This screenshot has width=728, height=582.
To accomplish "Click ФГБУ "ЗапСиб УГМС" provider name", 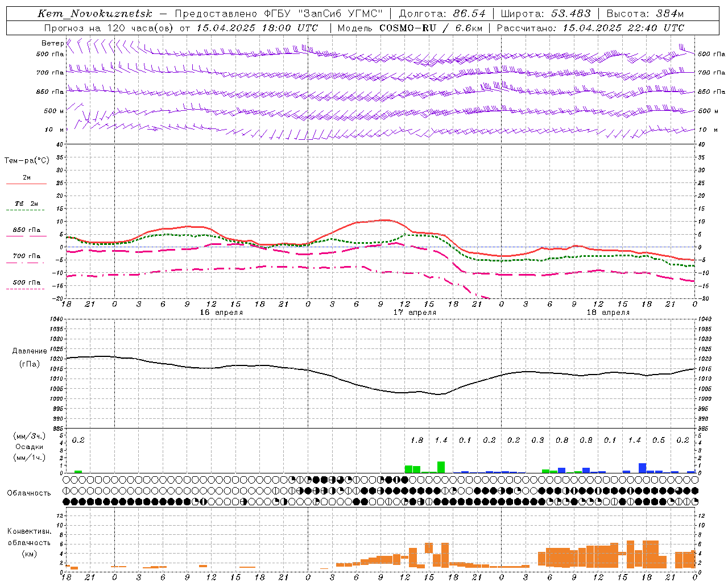I will point(324,14).
